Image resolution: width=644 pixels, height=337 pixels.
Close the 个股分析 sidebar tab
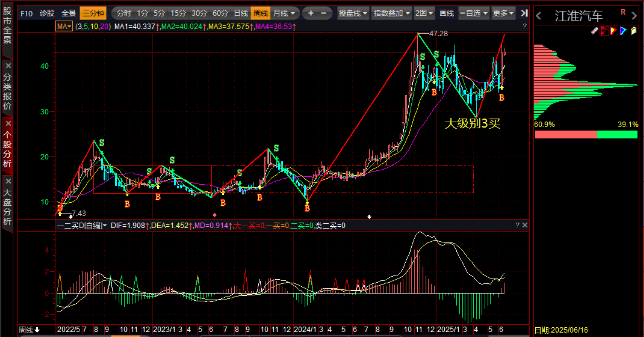[8, 123]
